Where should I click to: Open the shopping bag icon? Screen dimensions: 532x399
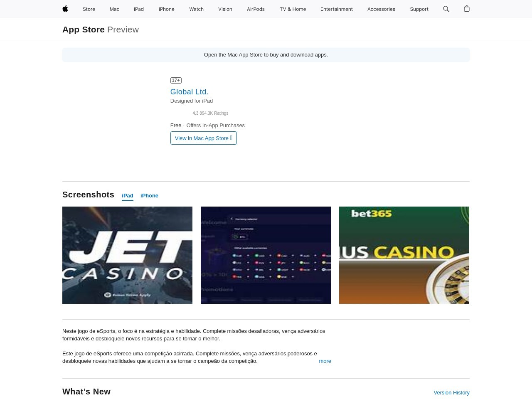point(466,9)
